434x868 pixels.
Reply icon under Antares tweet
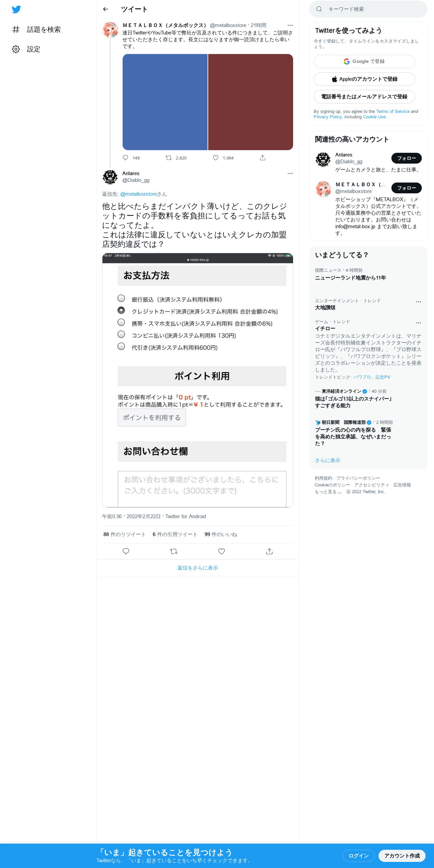pos(126,551)
